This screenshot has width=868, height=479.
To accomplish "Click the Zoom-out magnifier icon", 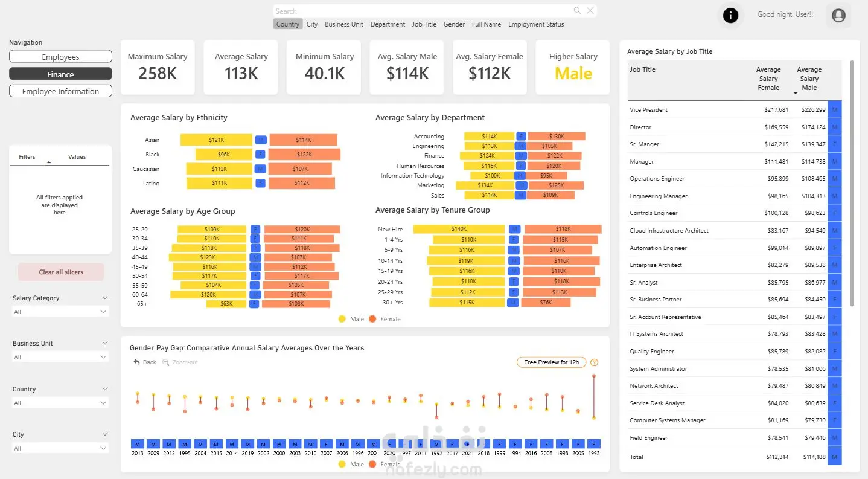I will point(166,362).
